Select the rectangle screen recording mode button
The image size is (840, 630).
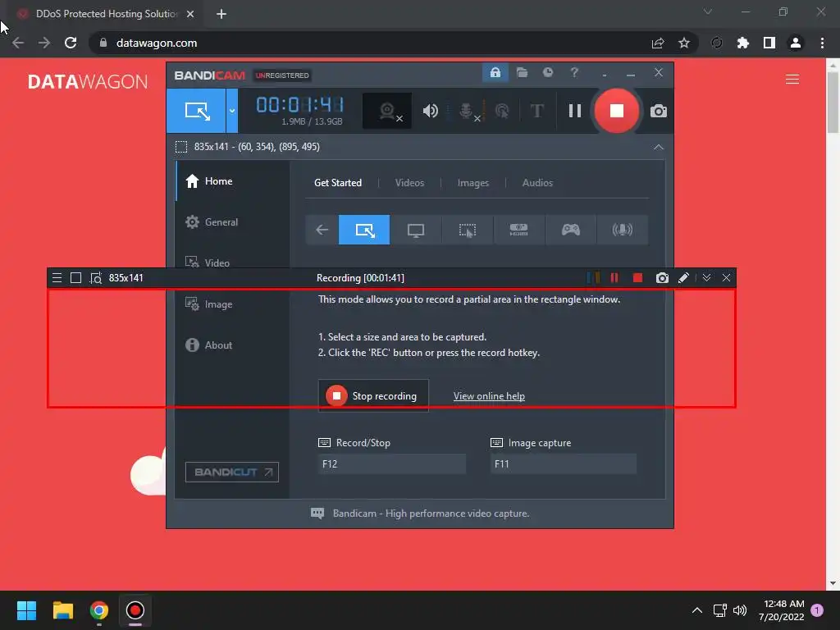coord(196,111)
